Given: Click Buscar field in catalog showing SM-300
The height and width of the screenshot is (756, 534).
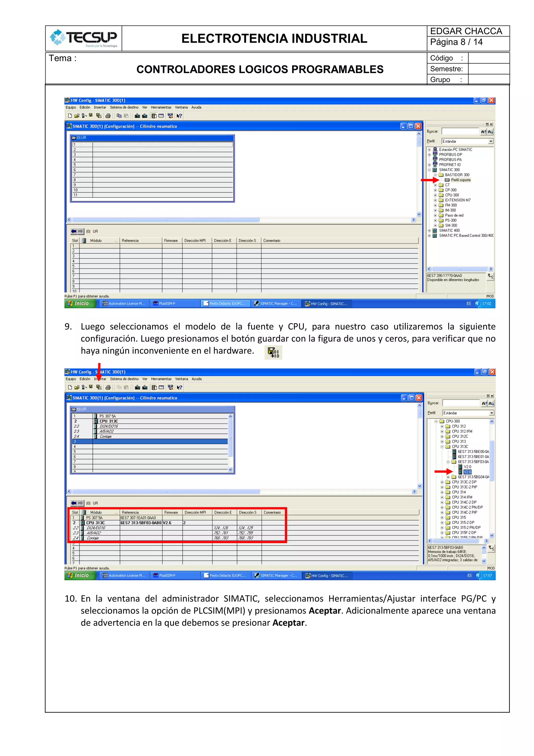Looking at the screenshot, I should point(461,131).
